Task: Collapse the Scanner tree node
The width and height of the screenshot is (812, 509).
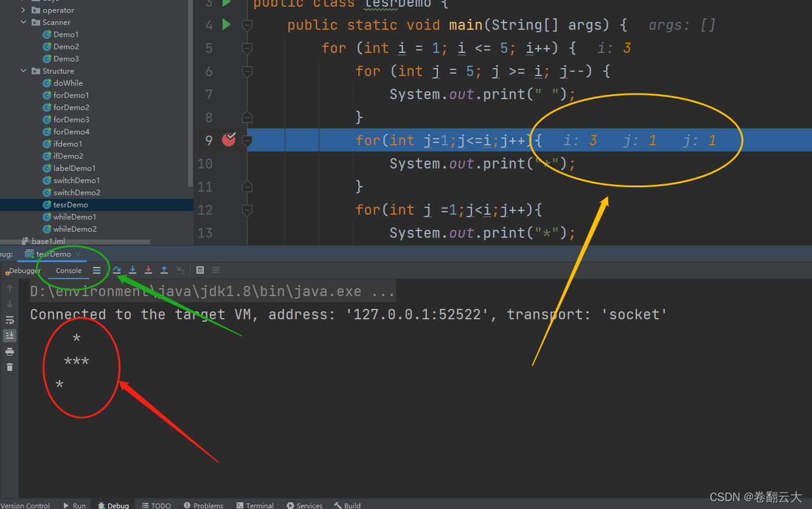Action: tap(23, 22)
